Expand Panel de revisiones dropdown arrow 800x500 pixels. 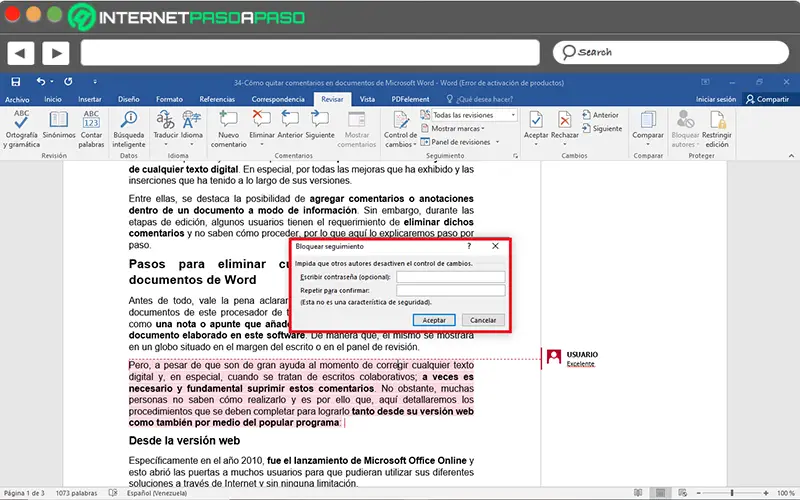[497, 142]
